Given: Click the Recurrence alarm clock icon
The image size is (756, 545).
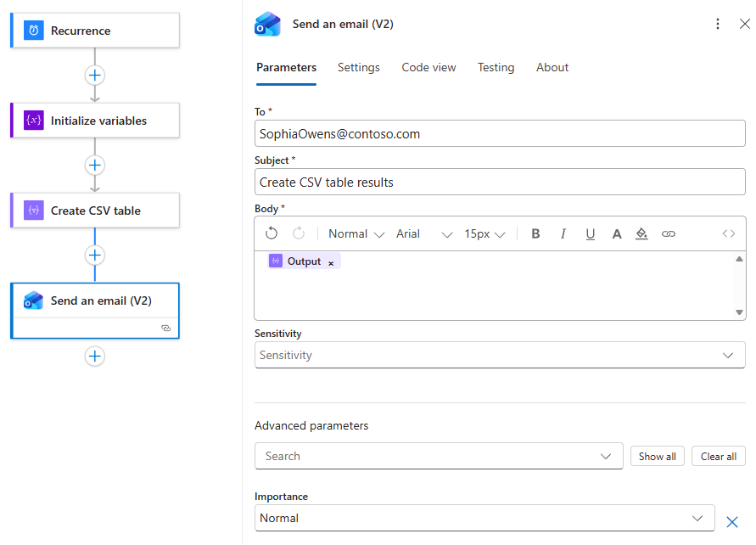Looking at the screenshot, I should coord(34,31).
